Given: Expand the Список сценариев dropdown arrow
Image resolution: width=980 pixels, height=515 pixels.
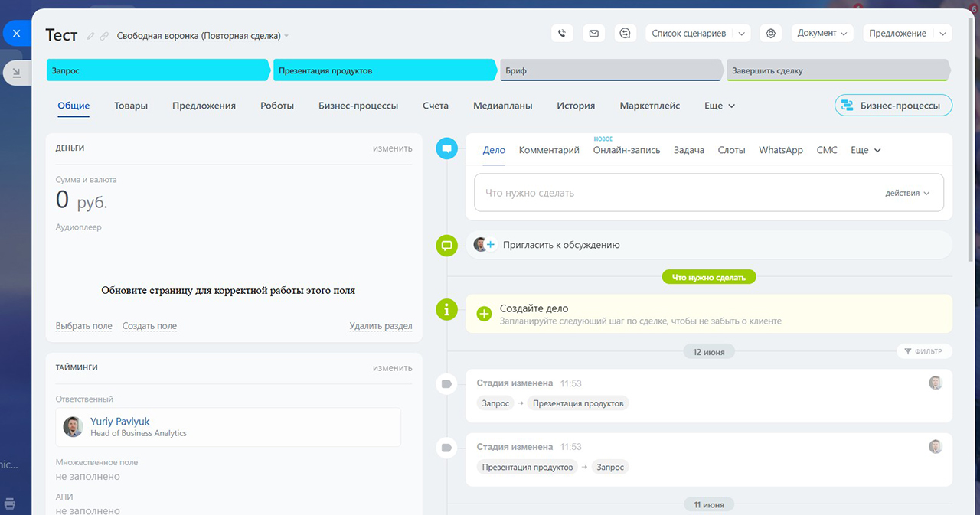Looking at the screenshot, I should click(x=741, y=34).
